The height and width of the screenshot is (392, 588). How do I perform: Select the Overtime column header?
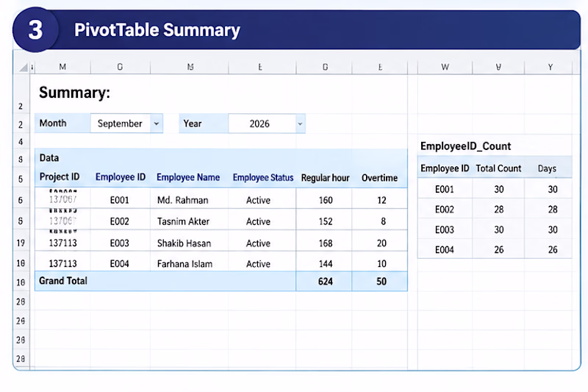[379, 178]
